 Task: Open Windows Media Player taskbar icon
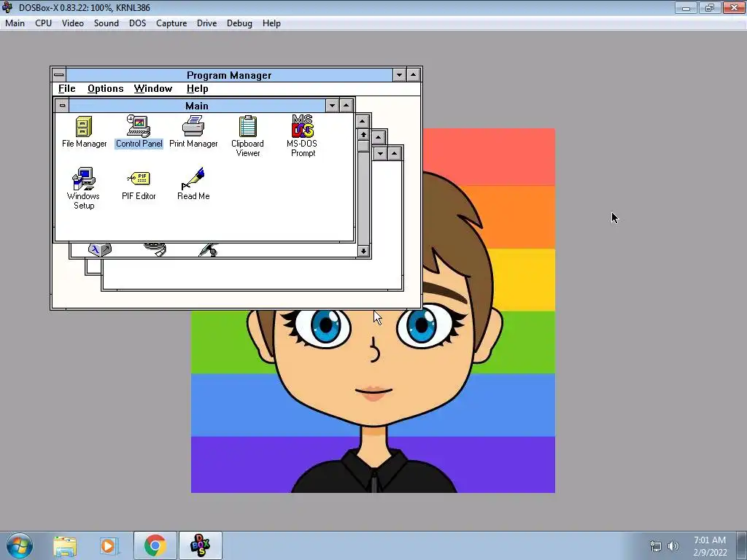click(x=108, y=545)
